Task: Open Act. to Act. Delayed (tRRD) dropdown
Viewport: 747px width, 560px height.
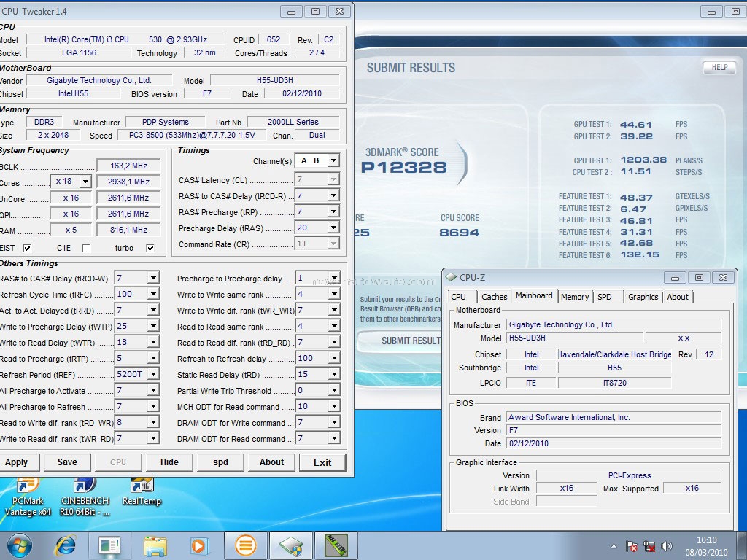Action: (153, 310)
